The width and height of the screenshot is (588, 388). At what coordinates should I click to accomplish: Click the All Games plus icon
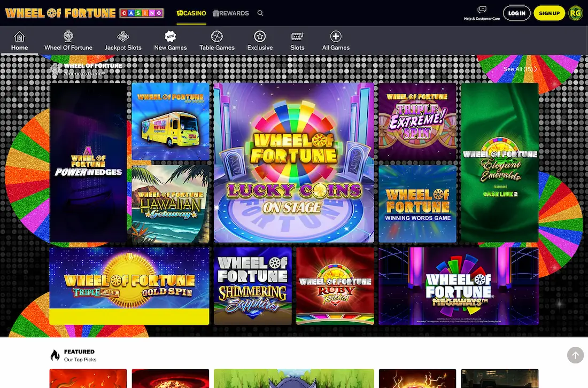(x=336, y=40)
